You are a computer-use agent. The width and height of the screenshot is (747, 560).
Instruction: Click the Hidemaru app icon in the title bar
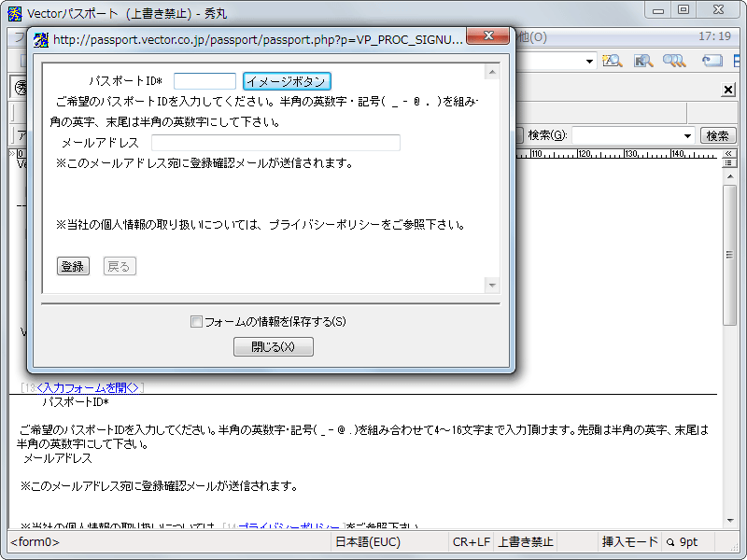pyautogui.click(x=15, y=14)
